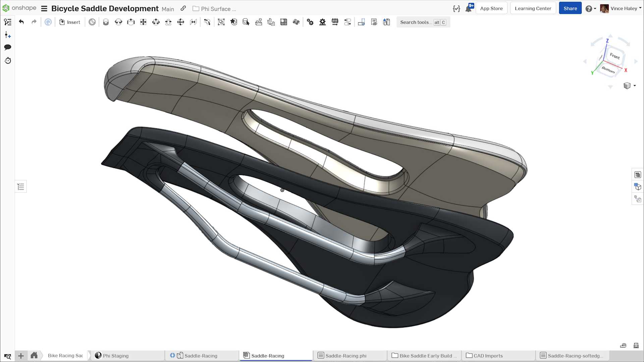Open the gear relation tool

coord(310,22)
